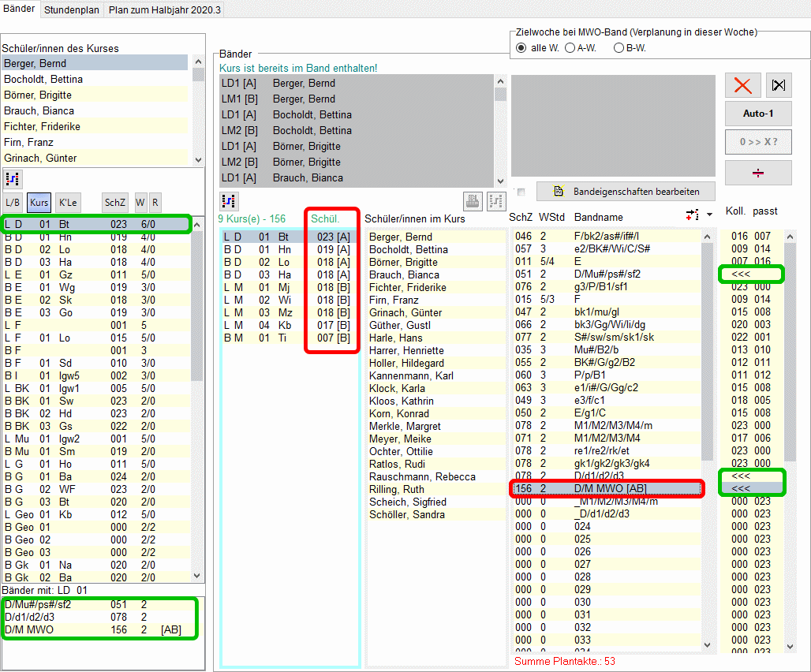The height and width of the screenshot is (672, 811).
Task: Select the 'A-W.' target week option
Action: pyautogui.click(x=570, y=48)
